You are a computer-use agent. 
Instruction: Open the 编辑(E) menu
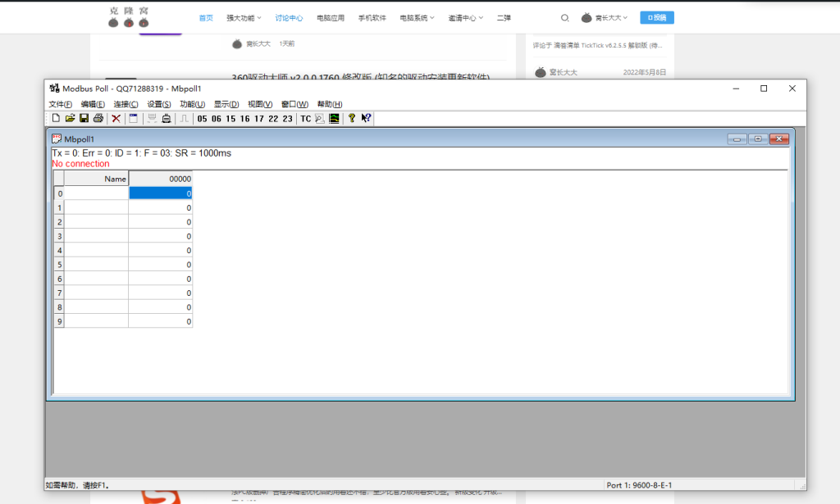tap(93, 104)
